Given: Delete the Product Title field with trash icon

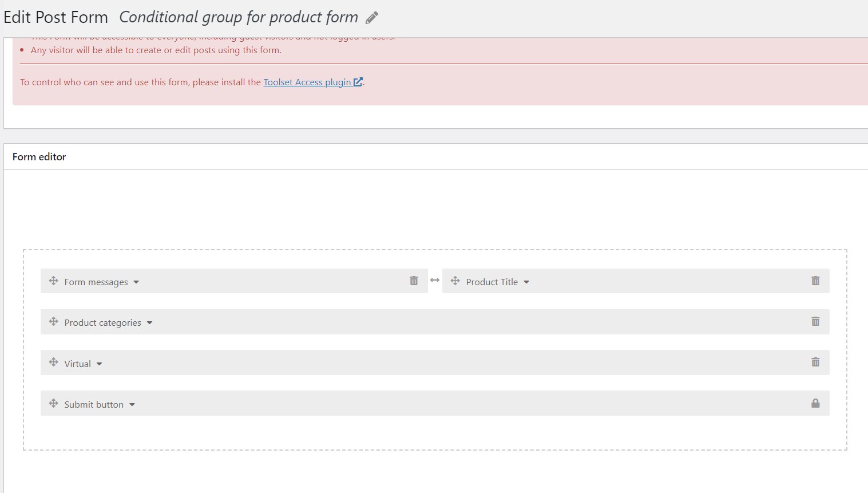Looking at the screenshot, I should tap(815, 281).
